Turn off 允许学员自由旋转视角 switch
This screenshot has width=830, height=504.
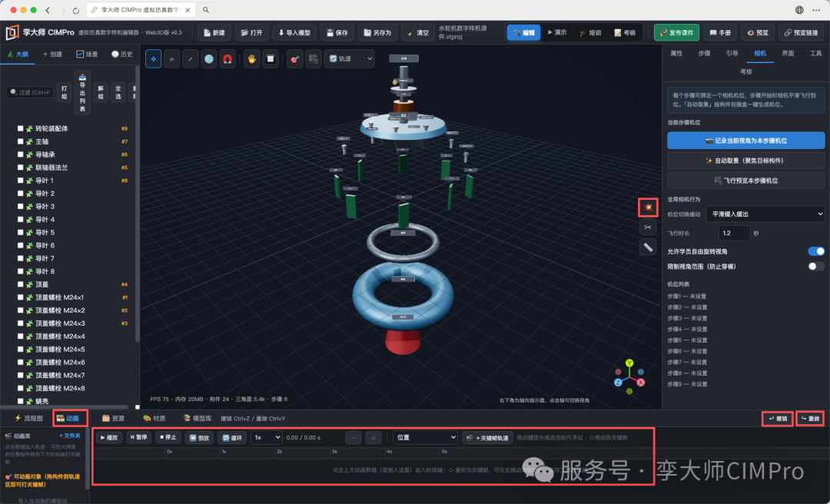click(x=816, y=251)
